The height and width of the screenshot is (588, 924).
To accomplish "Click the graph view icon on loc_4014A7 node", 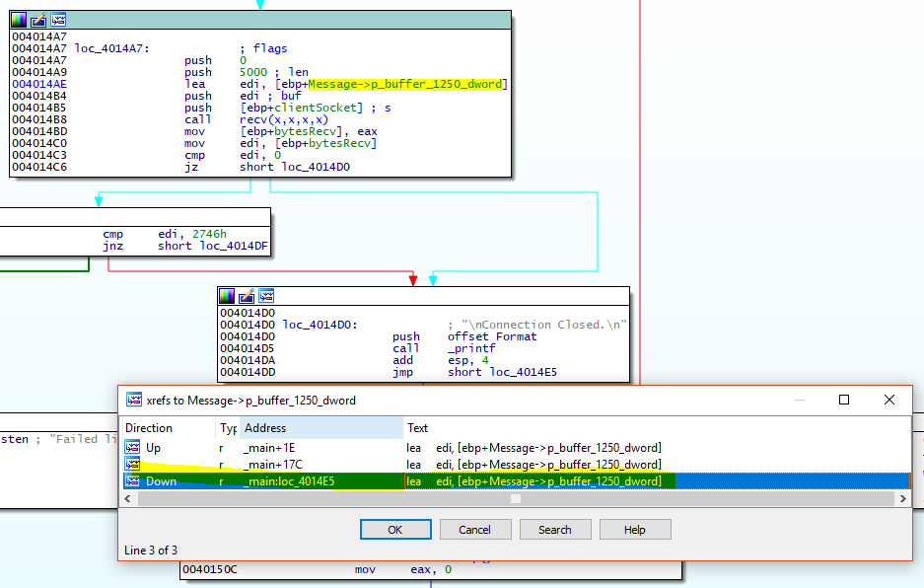I will (x=58, y=20).
